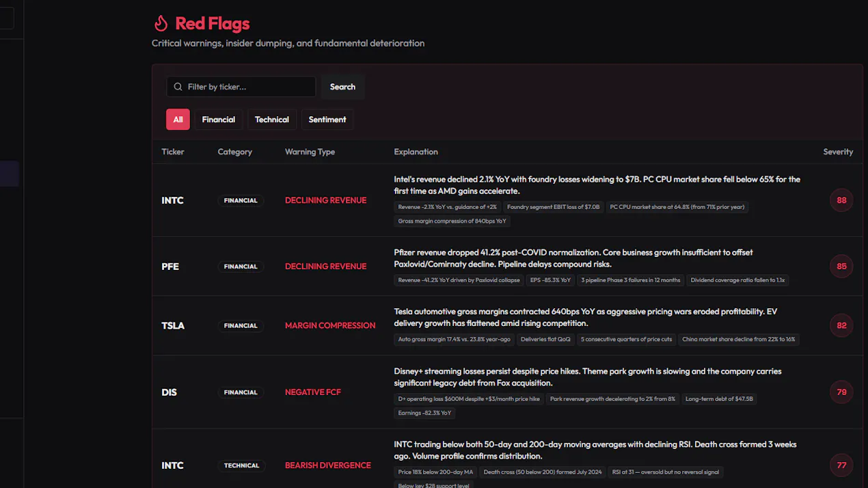Image resolution: width=868 pixels, height=488 pixels.
Task: Click DECLINING REVENUE warning in PFE row
Action: (x=325, y=267)
